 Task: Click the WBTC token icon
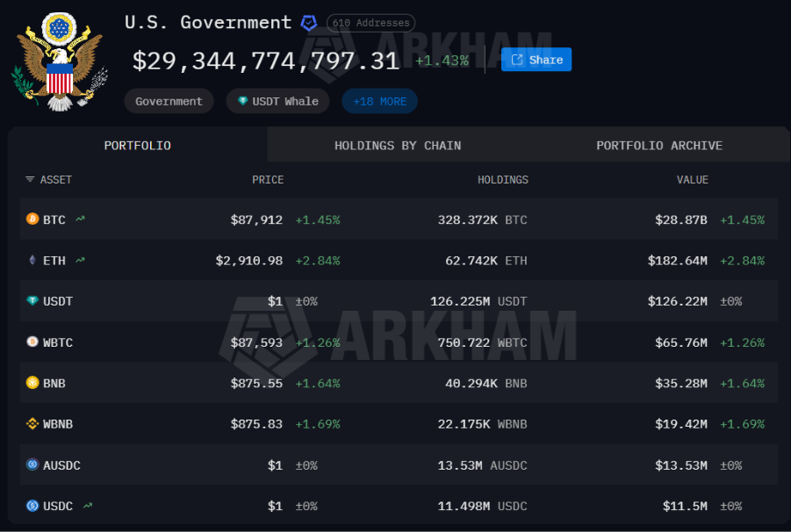(32, 342)
